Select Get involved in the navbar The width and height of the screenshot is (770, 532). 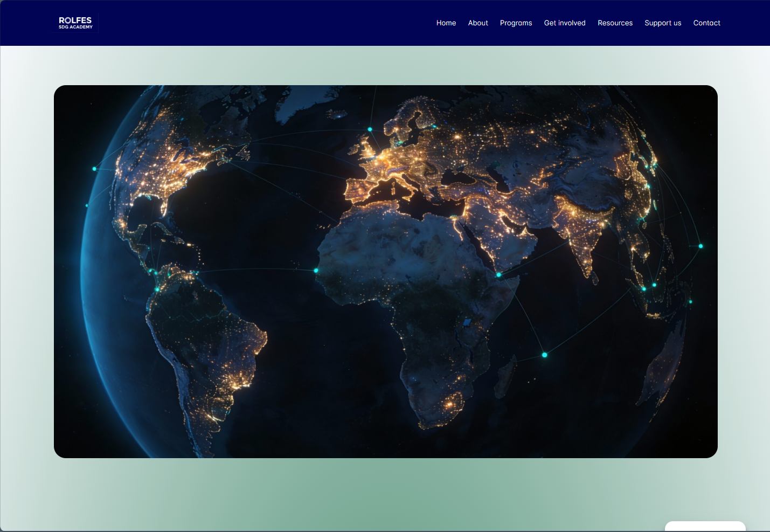[x=564, y=23]
